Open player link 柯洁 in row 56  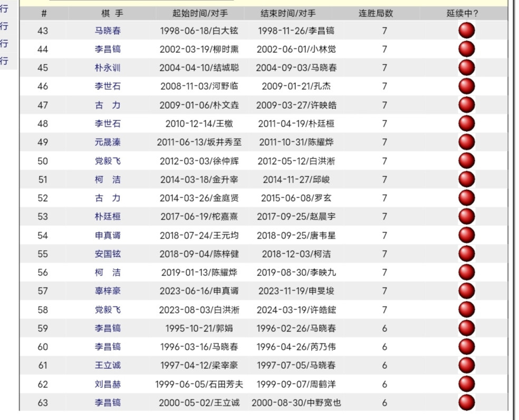tap(108, 272)
